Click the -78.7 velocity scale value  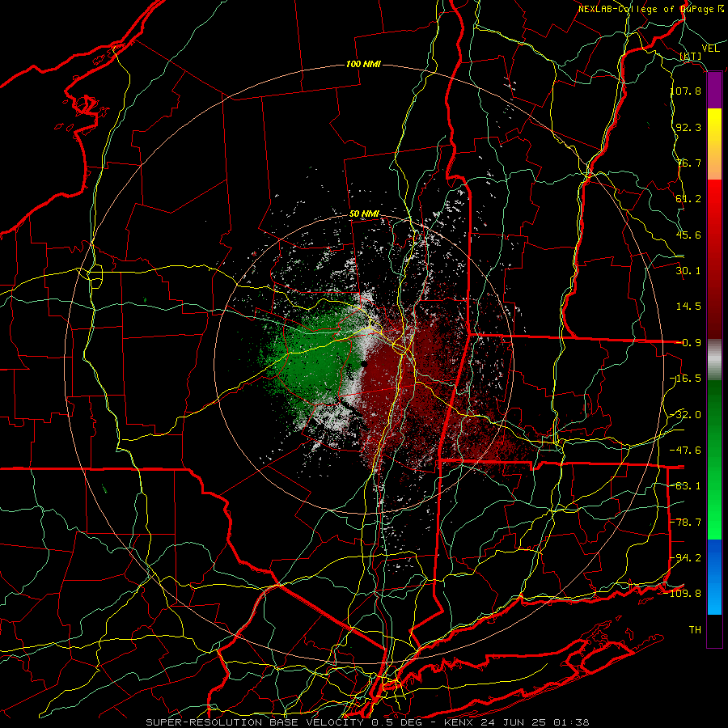click(686, 523)
